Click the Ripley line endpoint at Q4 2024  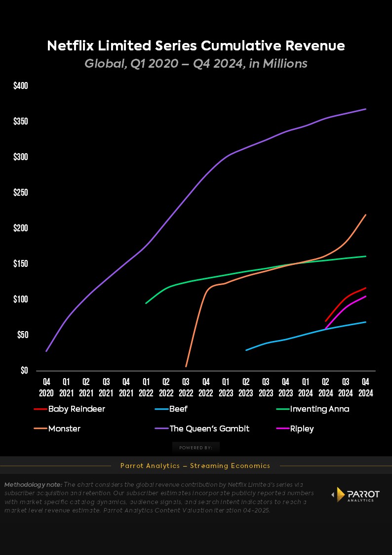365,296
